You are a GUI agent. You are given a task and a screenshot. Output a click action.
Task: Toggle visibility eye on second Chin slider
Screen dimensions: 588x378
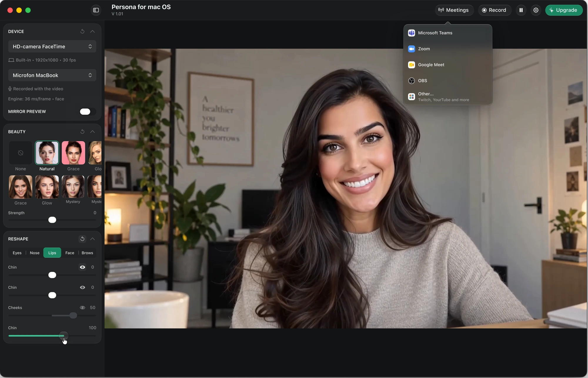[x=83, y=287]
